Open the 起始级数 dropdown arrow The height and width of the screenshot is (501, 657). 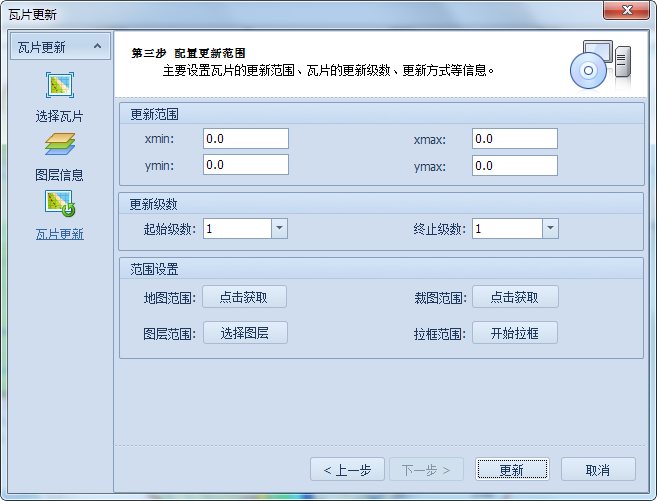click(x=280, y=229)
